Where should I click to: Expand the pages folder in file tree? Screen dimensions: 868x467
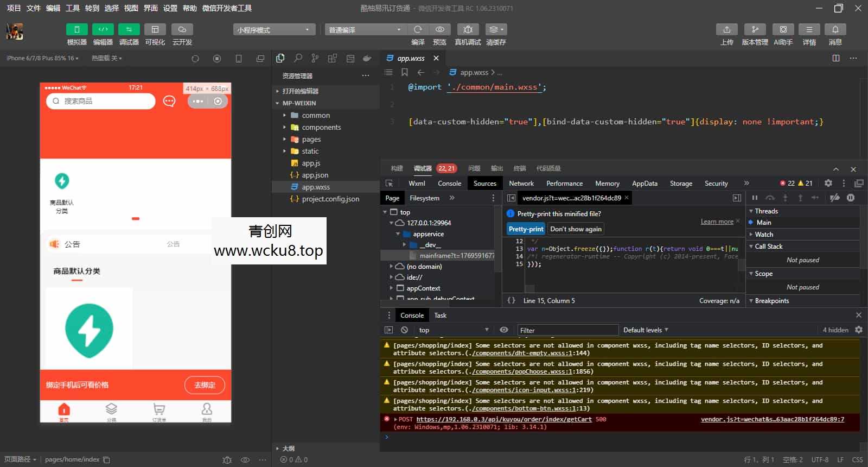tap(311, 140)
